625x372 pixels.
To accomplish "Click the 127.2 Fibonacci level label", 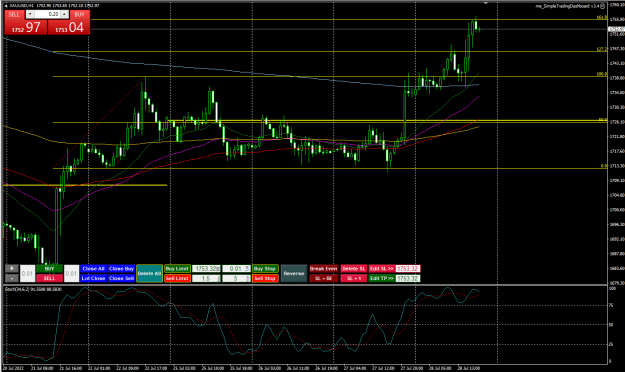I will coord(601,49).
